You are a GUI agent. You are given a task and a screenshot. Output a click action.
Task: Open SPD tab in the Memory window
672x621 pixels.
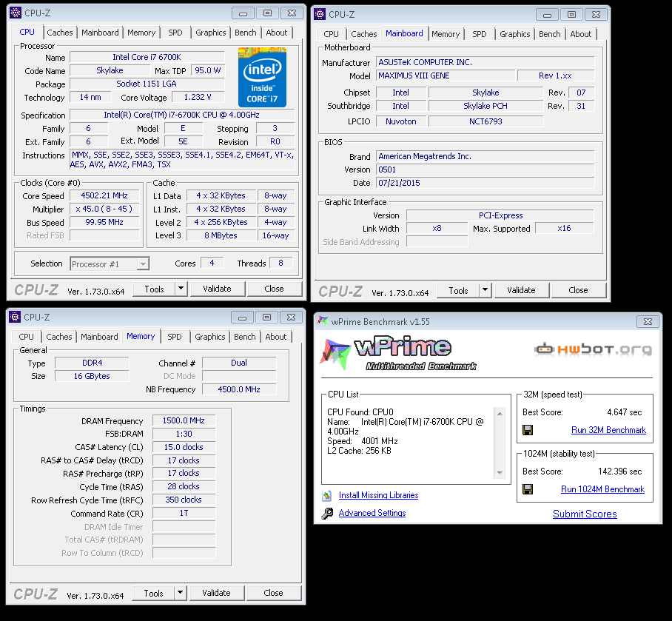click(175, 337)
